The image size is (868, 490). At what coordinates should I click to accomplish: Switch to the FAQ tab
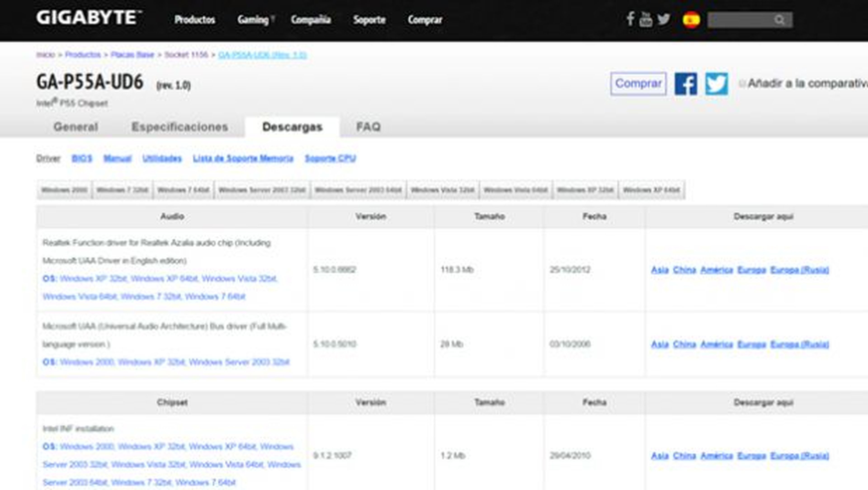click(x=368, y=127)
